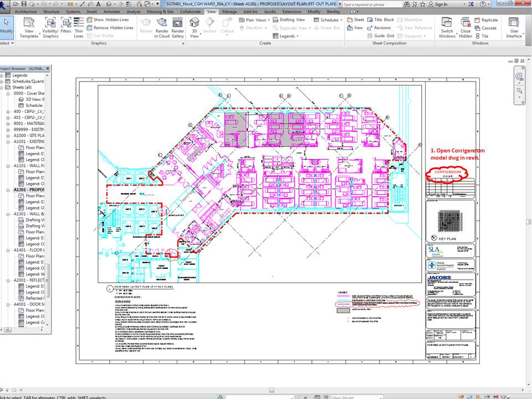
Task: Open the Annotate ribbon tab
Action: [111, 11]
